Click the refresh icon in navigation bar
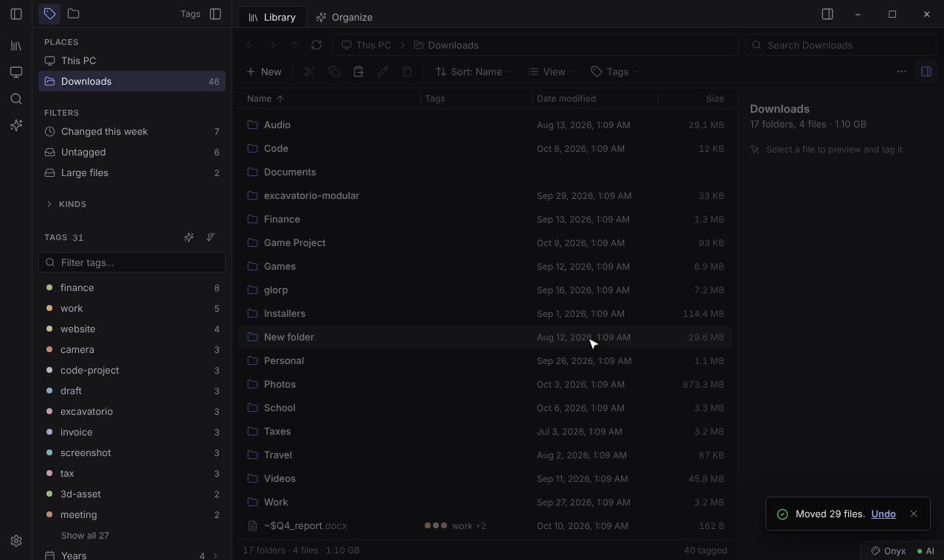Image resolution: width=944 pixels, height=560 pixels. coord(316,45)
